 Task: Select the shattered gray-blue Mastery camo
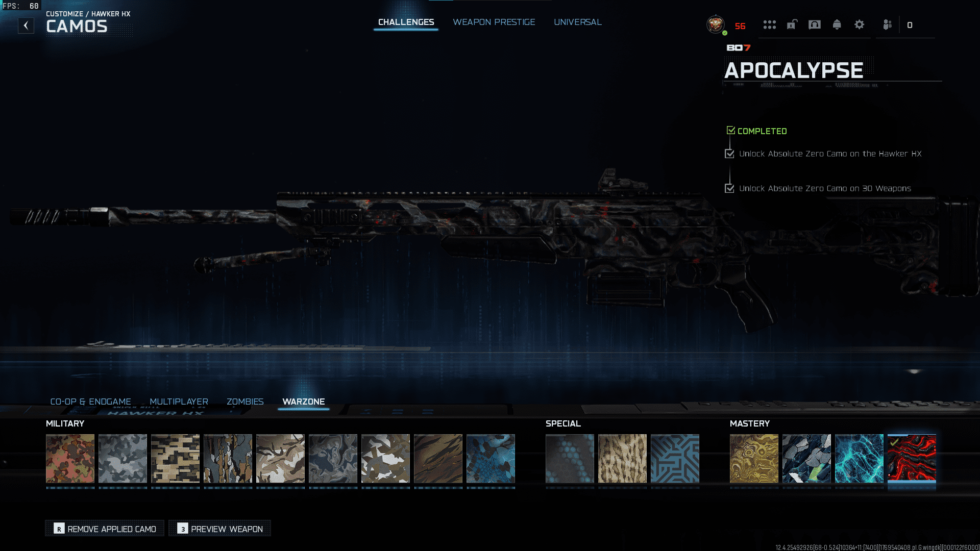[807, 459]
